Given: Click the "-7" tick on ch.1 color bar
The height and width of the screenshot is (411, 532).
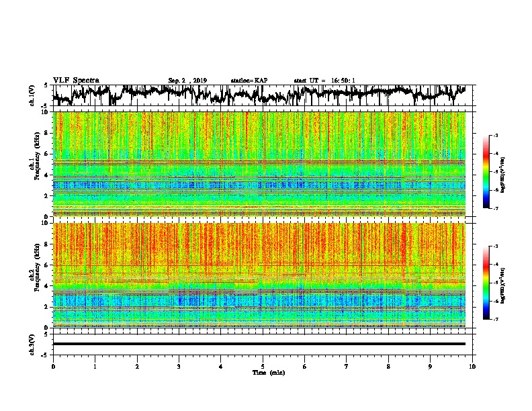Looking at the screenshot, I should (496, 208).
